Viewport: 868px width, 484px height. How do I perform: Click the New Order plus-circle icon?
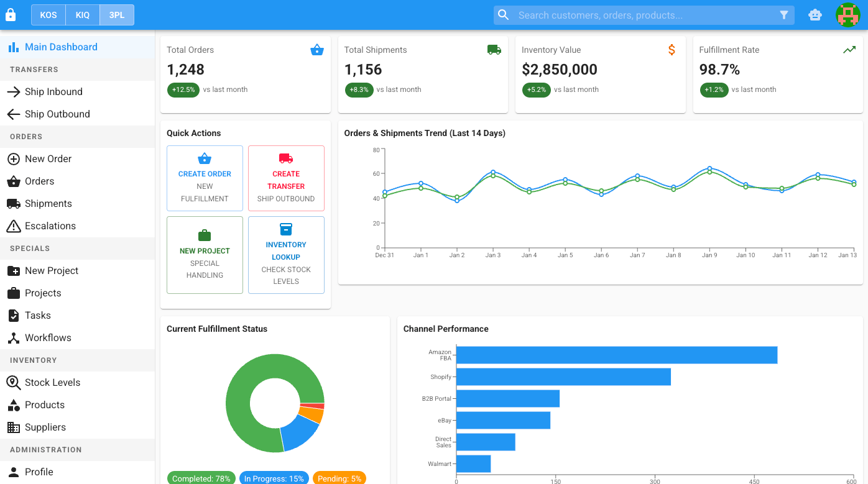(13, 159)
